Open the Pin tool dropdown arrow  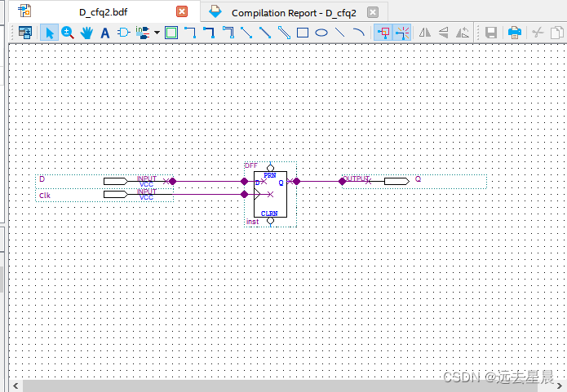(157, 33)
